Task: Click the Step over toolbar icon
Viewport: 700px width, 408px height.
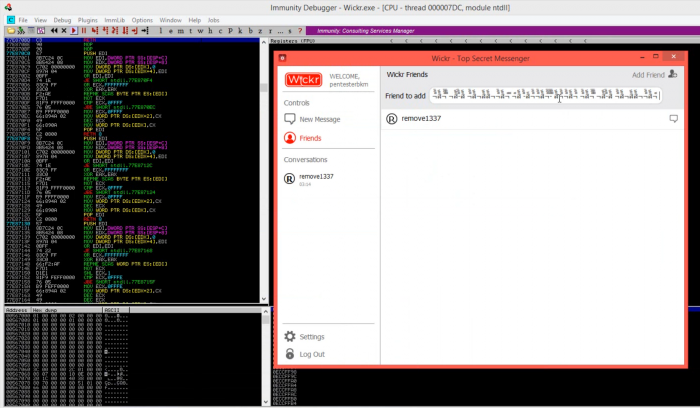Action: [105, 30]
